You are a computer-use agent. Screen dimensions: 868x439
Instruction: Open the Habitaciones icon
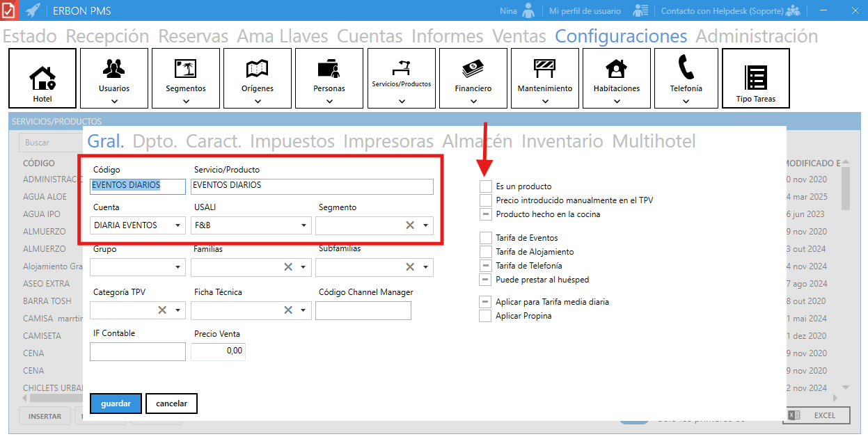click(616, 69)
